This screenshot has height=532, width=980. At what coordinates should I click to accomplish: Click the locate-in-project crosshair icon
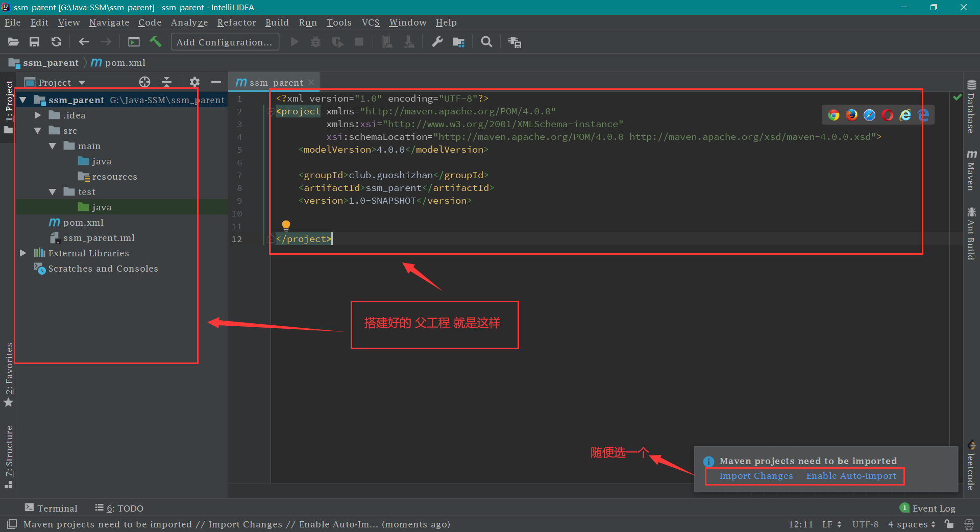[x=144, y=82]
